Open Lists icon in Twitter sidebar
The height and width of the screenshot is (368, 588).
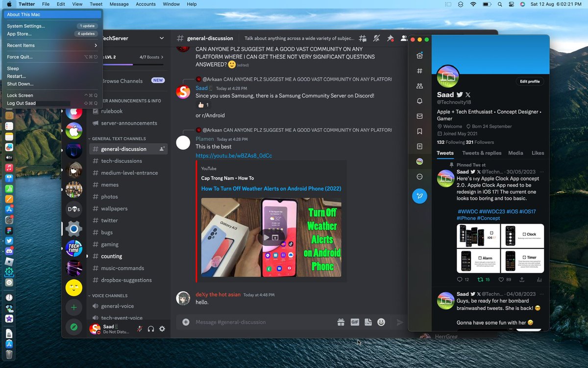coord(419,146)
